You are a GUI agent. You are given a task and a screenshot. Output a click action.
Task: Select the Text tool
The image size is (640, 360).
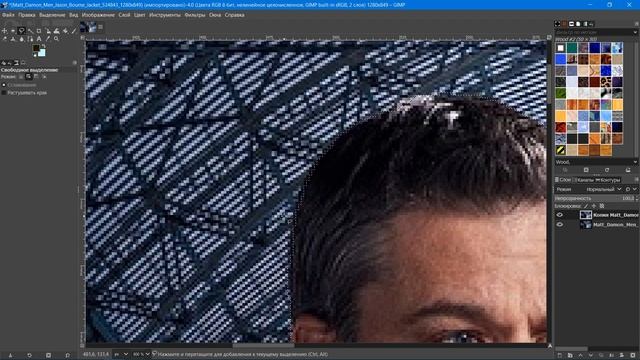(x=39, y=39)
